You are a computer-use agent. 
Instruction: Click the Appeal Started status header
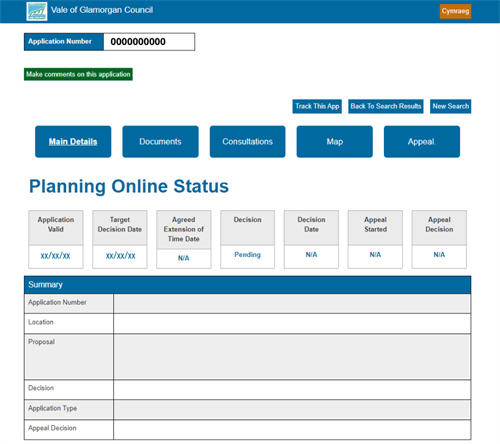point(375,228)
